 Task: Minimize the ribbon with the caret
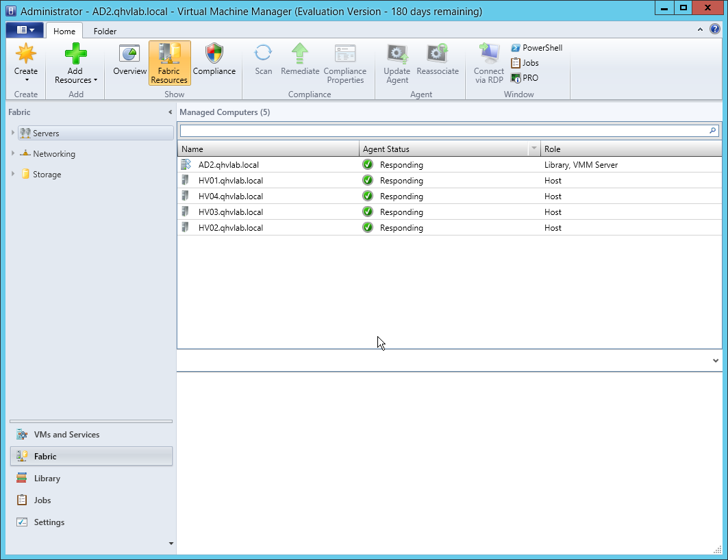[700, 29]
